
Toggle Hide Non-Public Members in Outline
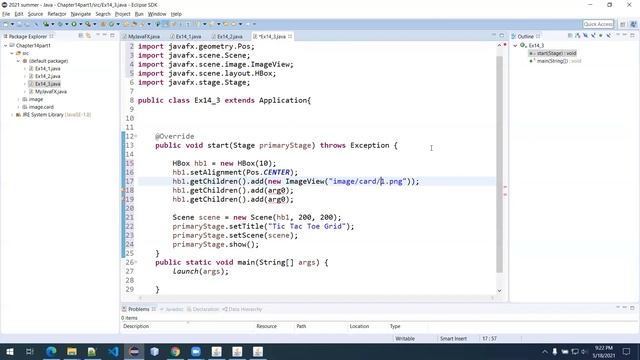click(x=600, y=36)
